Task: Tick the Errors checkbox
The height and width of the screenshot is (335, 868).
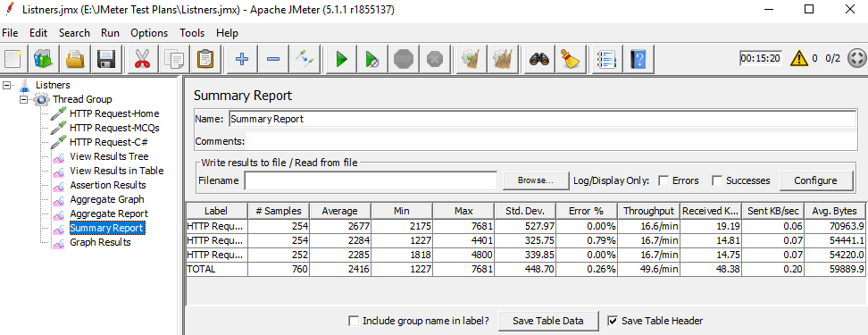Action: (x=663, y=180)
